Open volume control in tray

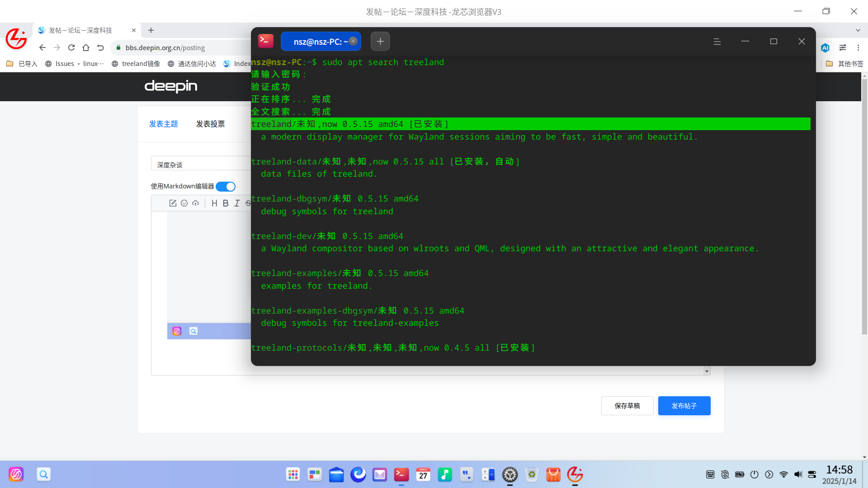point(798,474)
